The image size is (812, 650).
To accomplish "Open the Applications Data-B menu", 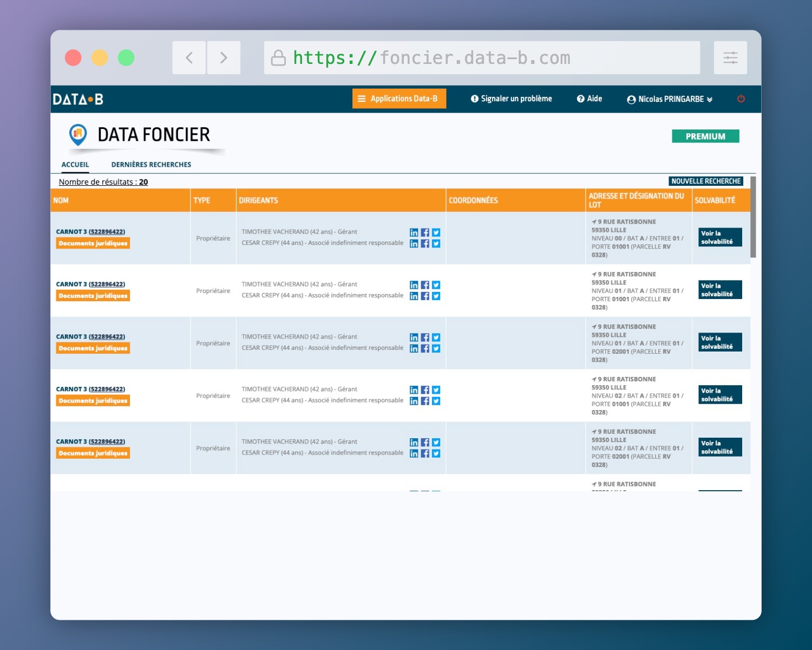I will click(399, 99).
